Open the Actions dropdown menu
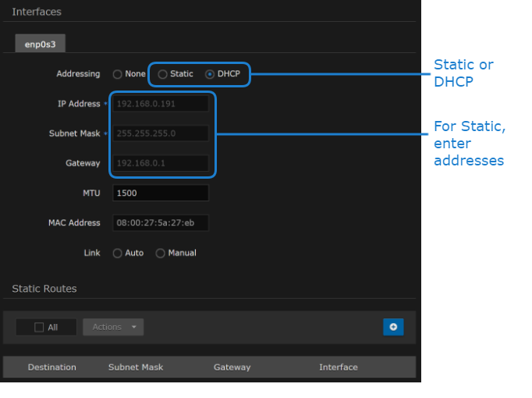 click(113, 327)
